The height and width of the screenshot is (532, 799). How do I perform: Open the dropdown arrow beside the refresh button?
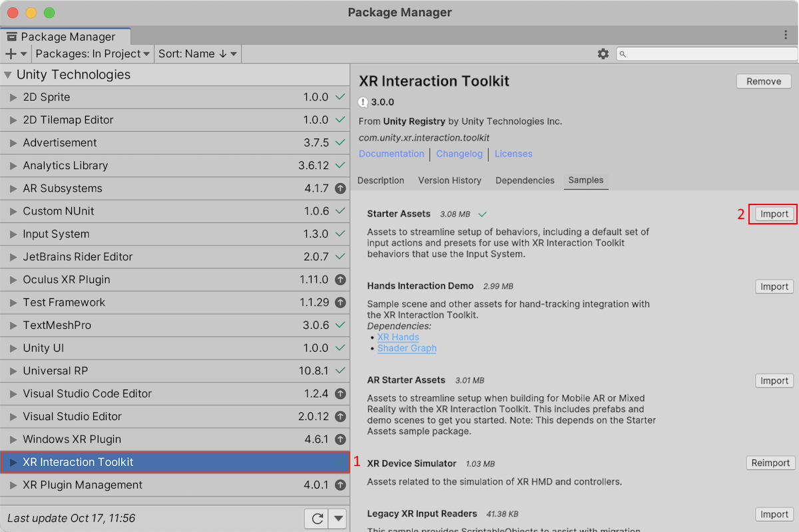339,518
